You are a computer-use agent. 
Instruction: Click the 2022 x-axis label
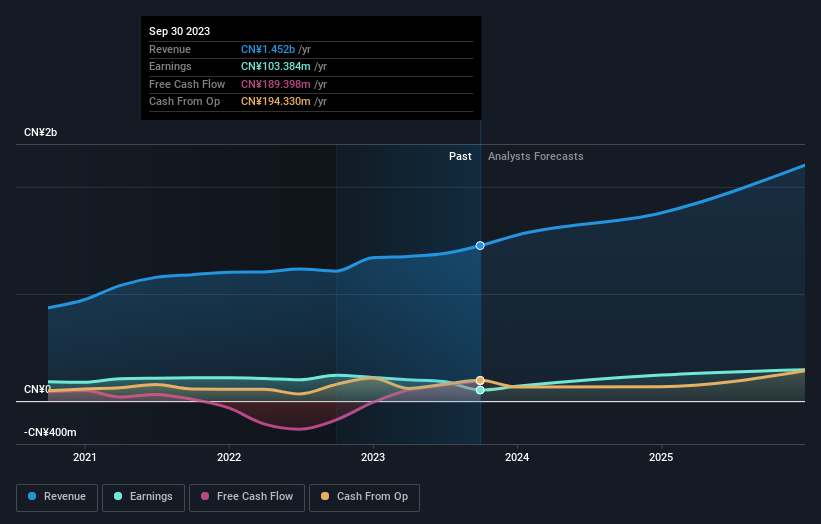pyautogui.click(x=229, y=458)
